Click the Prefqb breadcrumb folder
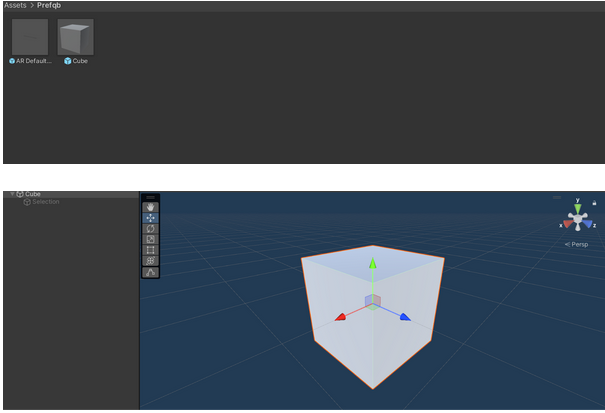 [x=49, y=5]
